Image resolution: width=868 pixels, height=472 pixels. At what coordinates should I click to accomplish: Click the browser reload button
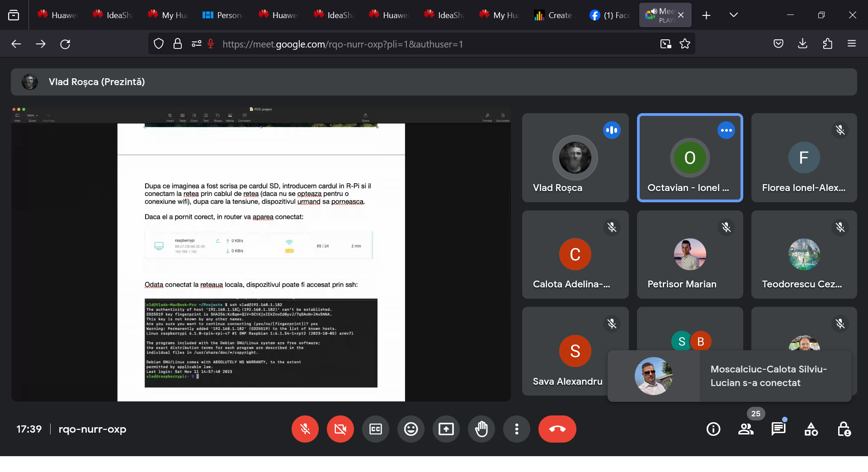65,44
